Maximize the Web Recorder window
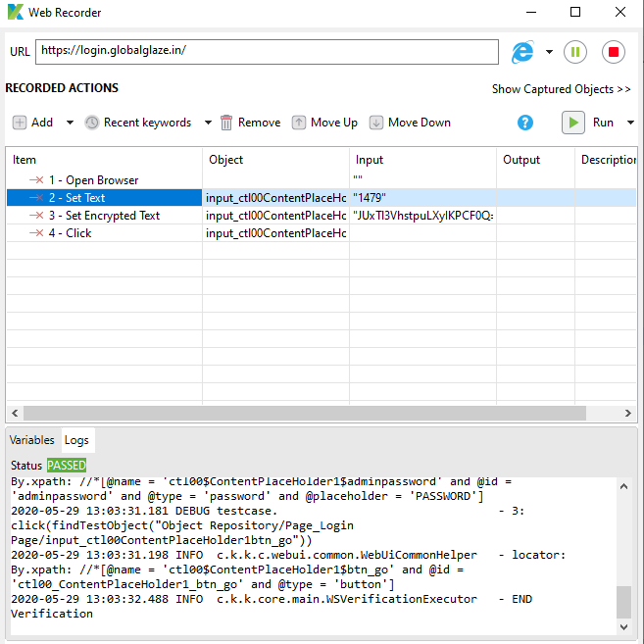This screenshot has width=644, height=644. coord(575,12)
